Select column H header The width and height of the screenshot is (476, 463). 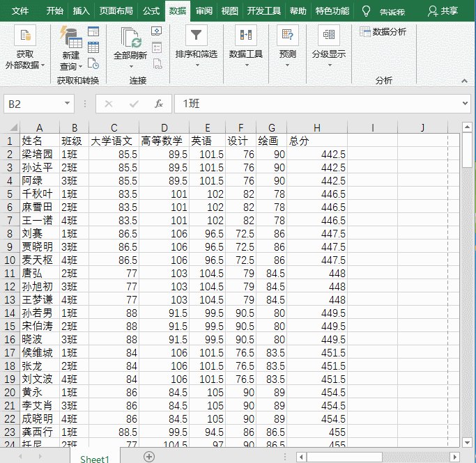tap(317, 127)
